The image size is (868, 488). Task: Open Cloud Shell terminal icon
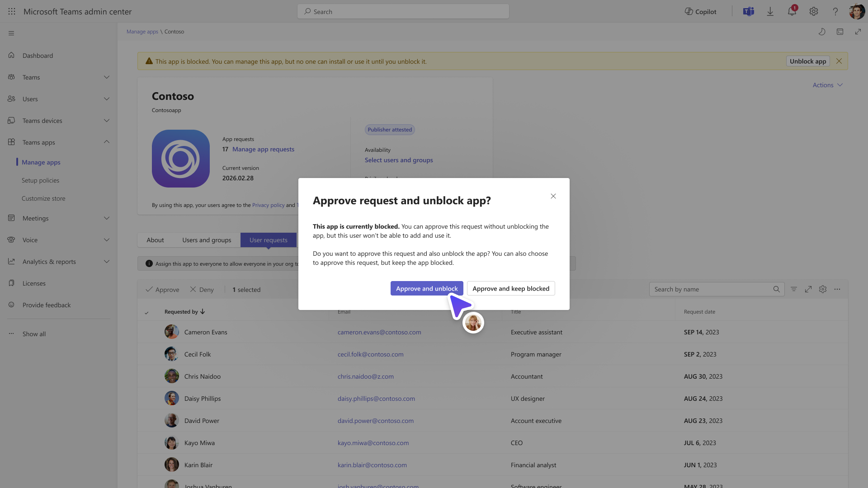[x=840, y=32]
